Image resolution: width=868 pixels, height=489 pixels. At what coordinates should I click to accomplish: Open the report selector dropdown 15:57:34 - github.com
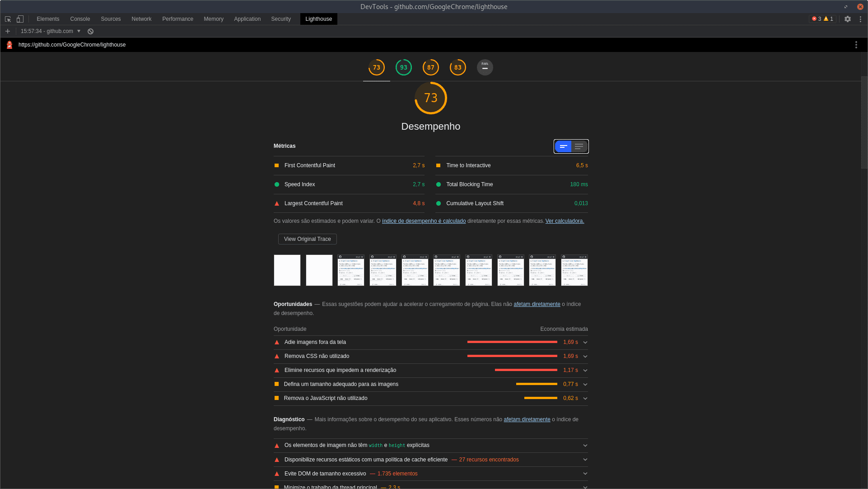[x=51, y=31]
